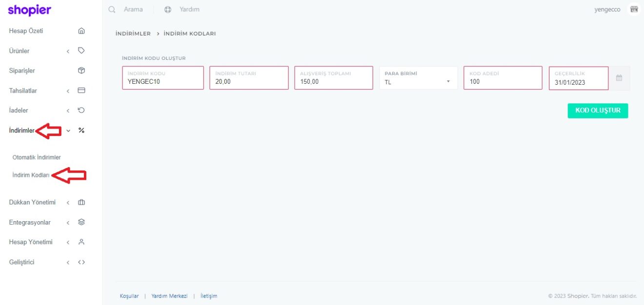
Task: Click the refund arrow icon beside İadeler
Action: point(81,110)
